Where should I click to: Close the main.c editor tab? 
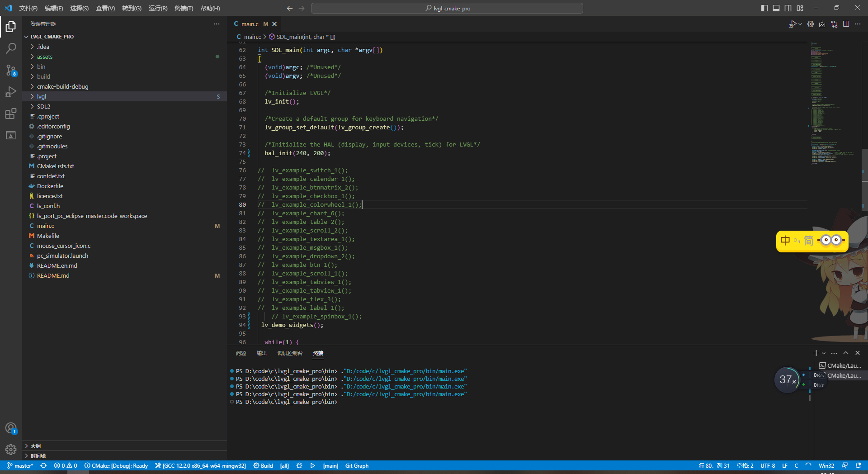[x=274, y=24]
